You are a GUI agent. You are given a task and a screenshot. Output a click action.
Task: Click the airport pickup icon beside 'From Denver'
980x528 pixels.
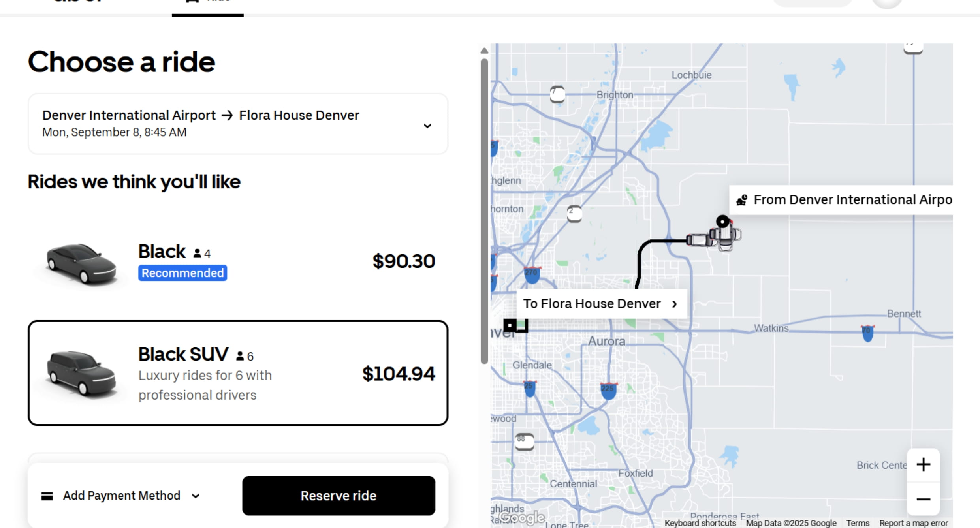click(741, 200)
